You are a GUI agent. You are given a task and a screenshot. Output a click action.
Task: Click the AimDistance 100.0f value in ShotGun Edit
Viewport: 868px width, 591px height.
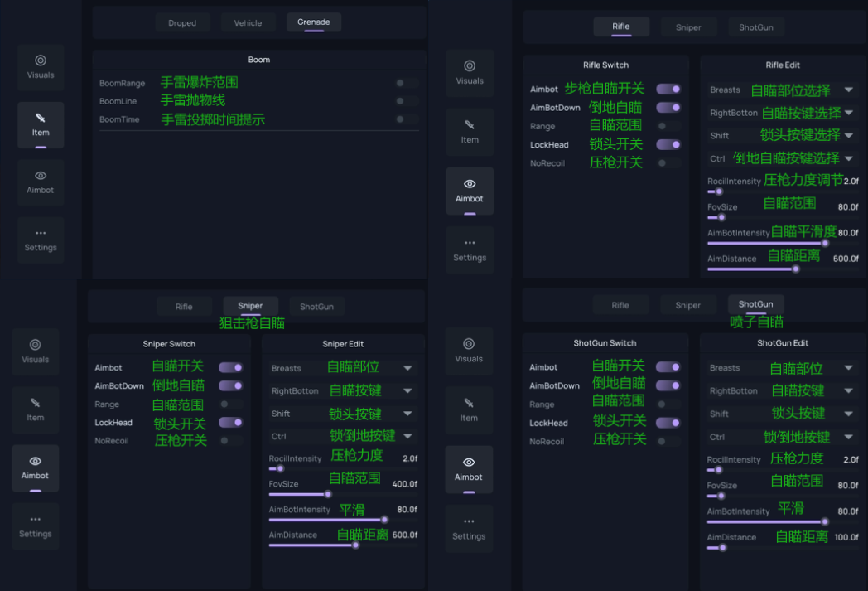pos(846,537)
